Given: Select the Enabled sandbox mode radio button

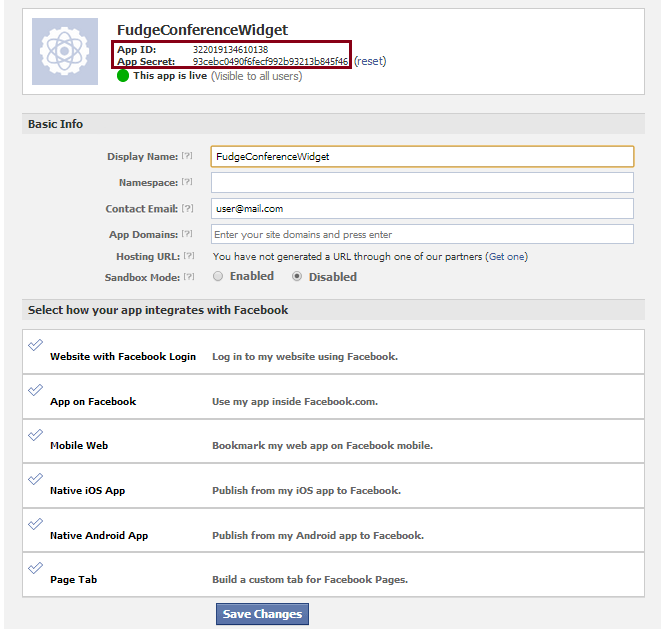Looking at the screenshot, I should (218, 276).
